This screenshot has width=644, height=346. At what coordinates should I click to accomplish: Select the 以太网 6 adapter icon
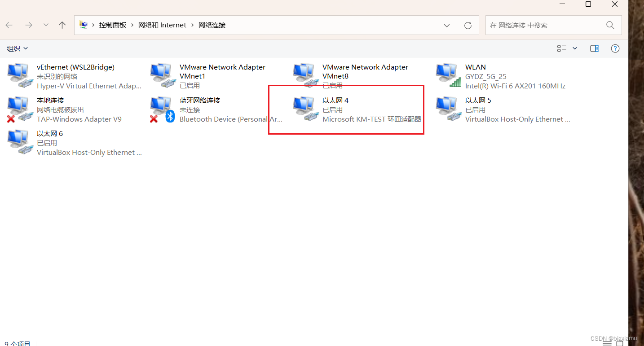click(20, 143)
